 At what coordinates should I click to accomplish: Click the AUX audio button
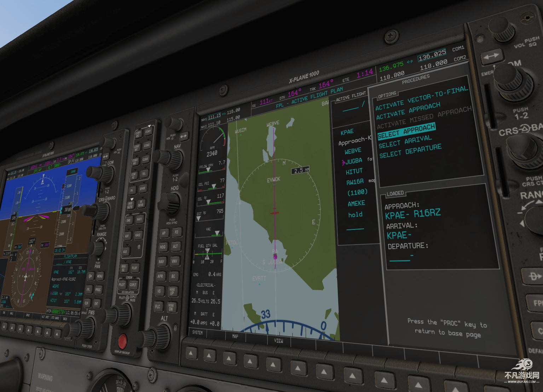coord(125,252)
